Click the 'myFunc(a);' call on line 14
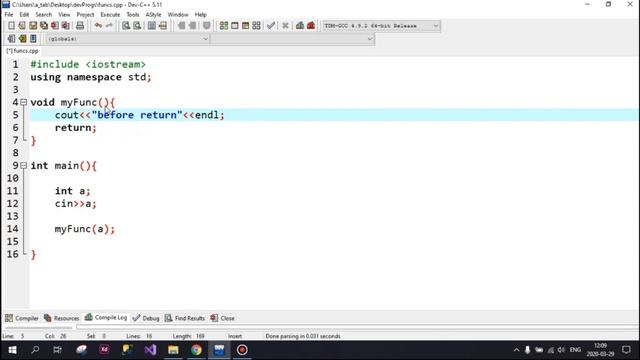This screenshot has width=640, height=360. (85, 229)
